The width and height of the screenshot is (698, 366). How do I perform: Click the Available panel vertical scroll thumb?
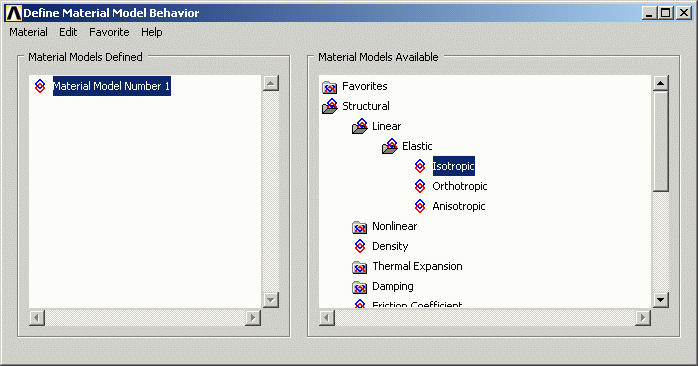click(x=661, y=142)
